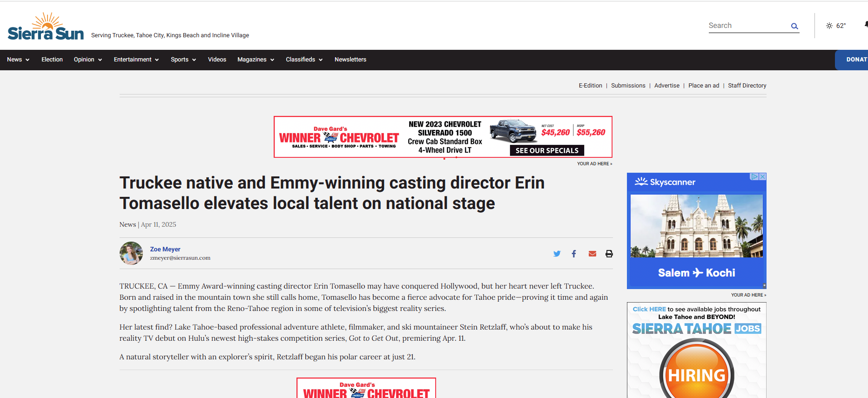The image size is (868, 398).
Task: Click the site tagline 'Serving Truckee, Tahoe City'
Action: [x=170, y=35]
